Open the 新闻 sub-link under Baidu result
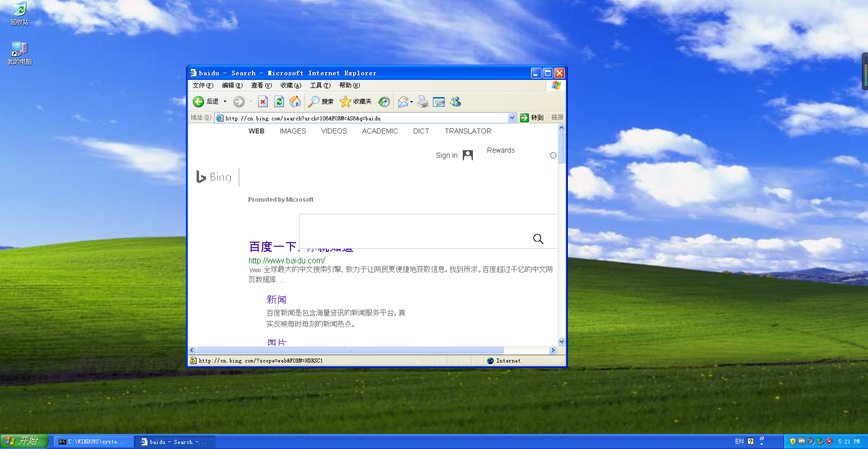 pyautogui.click(x=276, y=299)
